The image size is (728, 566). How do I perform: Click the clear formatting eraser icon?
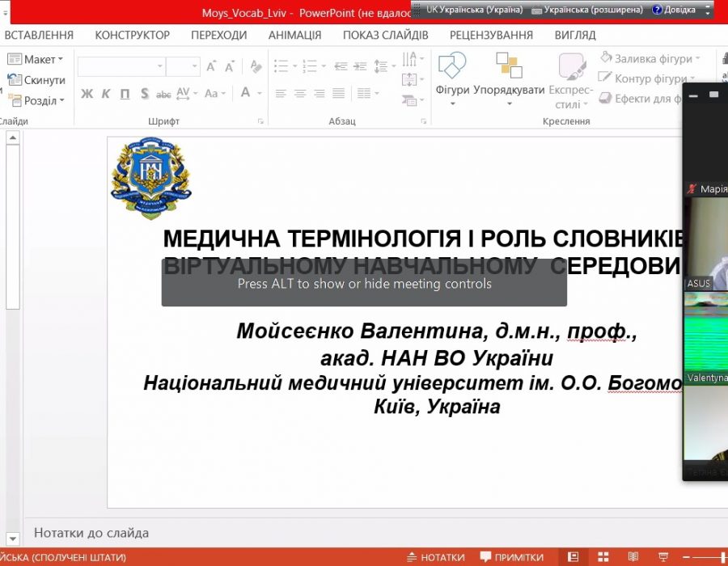click(x=256, y=66)
